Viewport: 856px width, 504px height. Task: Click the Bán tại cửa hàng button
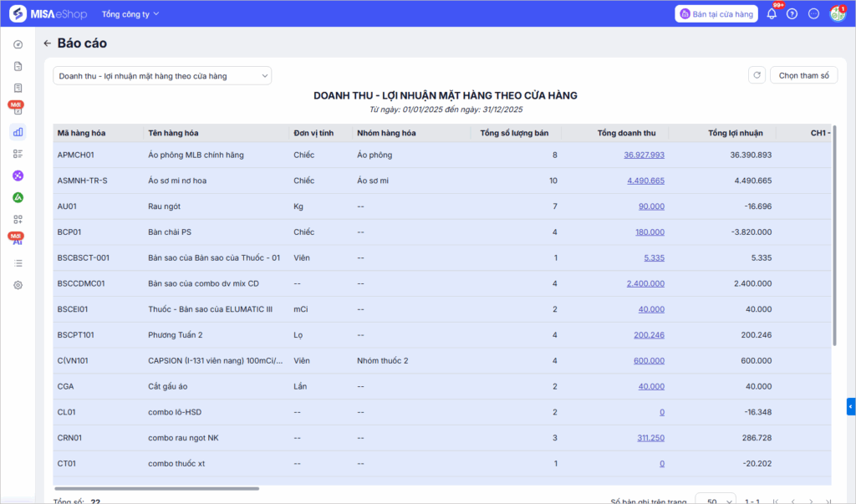(x=716, y=14)
